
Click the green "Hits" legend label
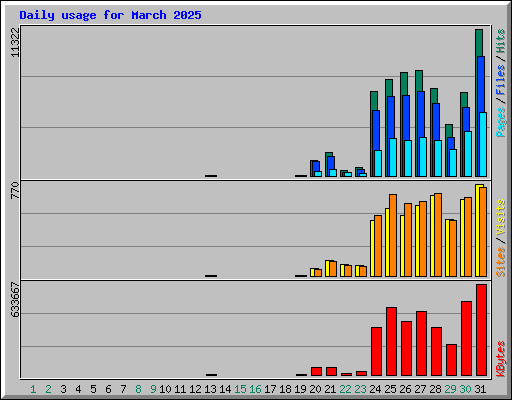point(501,41)
